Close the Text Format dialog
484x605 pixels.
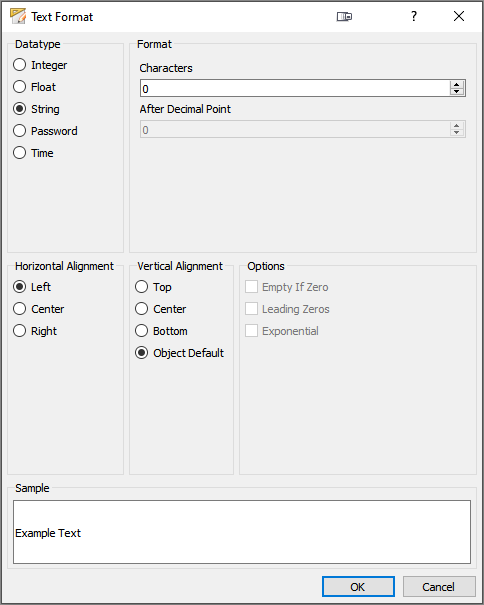(459, 16)
